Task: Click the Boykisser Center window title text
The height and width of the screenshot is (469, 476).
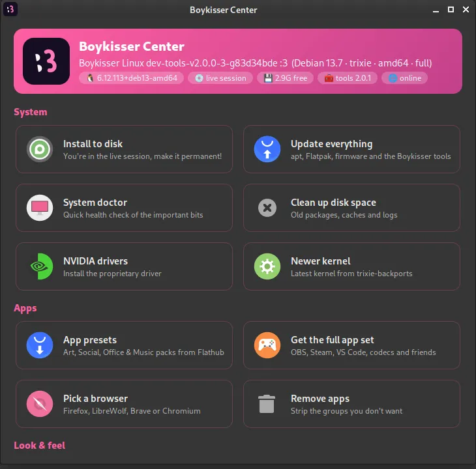Action: coord(224,10)
